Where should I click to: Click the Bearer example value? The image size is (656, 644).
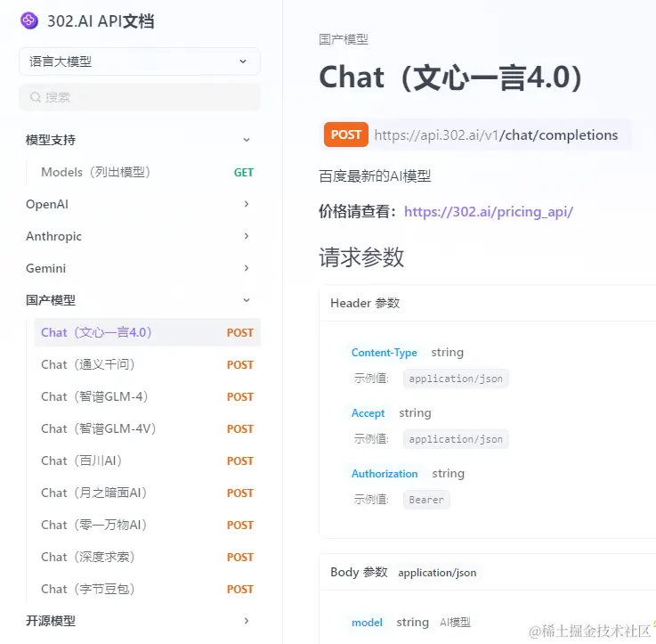pyautogui.click(x=426, y=500)
